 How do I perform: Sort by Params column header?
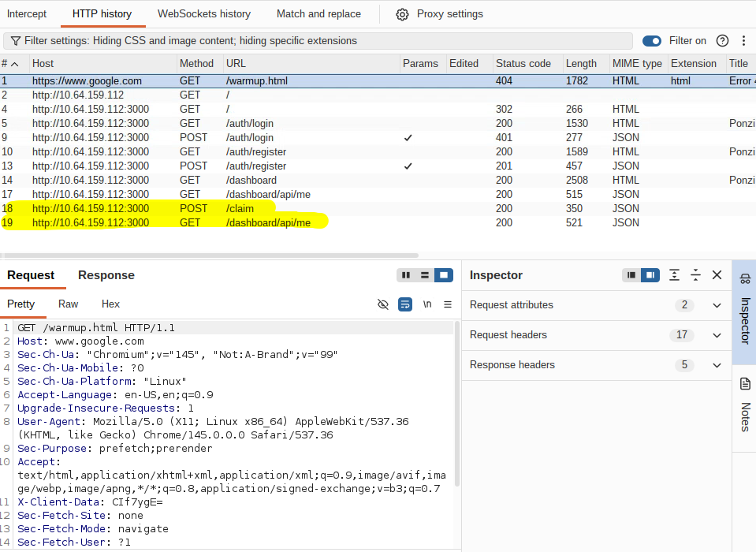423,64
